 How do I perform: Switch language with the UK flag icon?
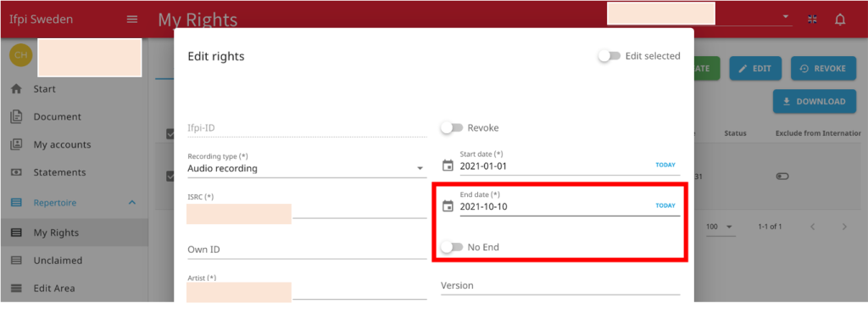(x=812, y=20)
